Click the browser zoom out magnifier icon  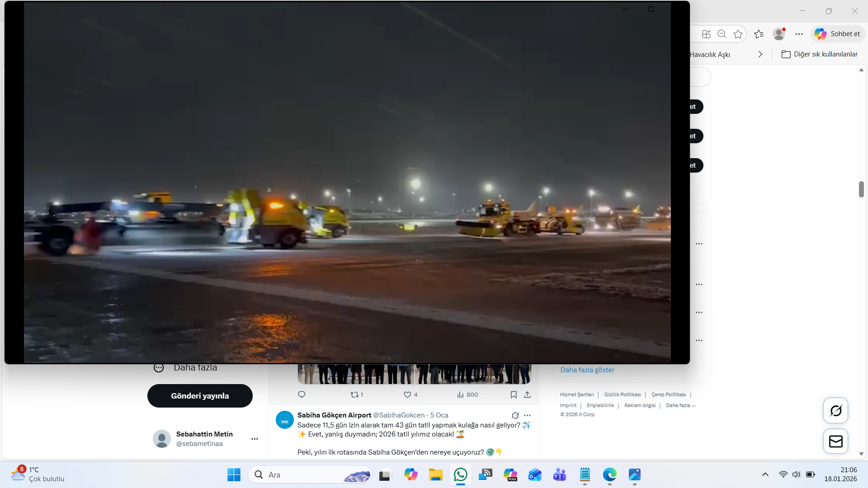(722, 34)
